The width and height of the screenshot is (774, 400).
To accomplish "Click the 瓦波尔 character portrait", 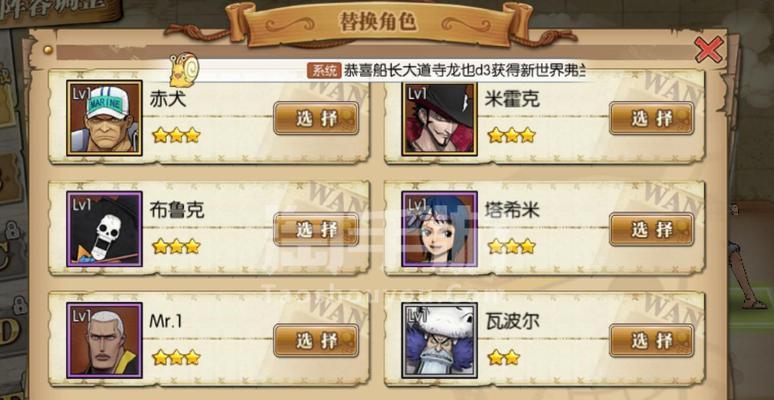I will [x=439, y=340].
